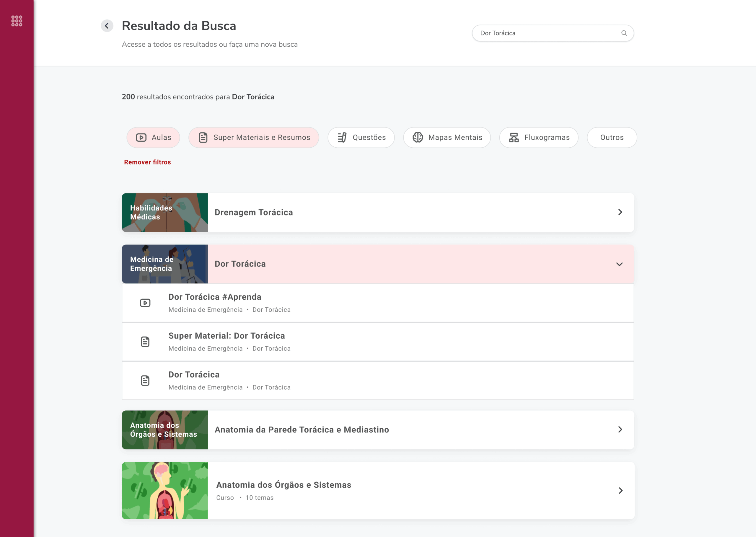Screen dimensions: 756x537
Task: Enable the 'Outros' filter
Action: (x=612, y=137)
